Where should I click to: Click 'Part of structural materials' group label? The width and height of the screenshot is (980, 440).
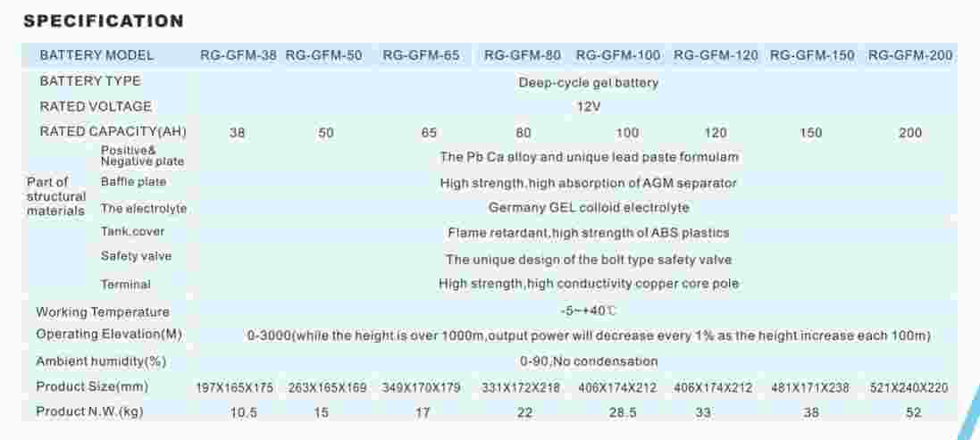56,196
